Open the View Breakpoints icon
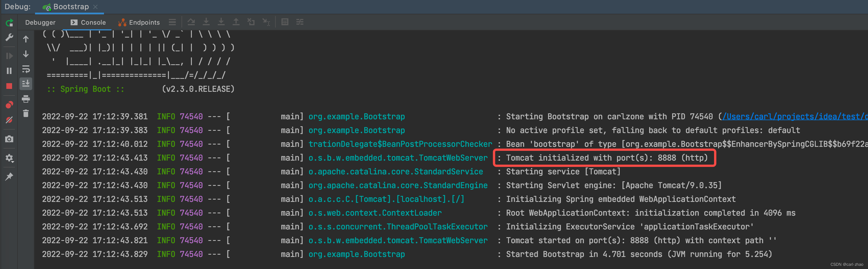Screen dimensions: 868x269 9,105
